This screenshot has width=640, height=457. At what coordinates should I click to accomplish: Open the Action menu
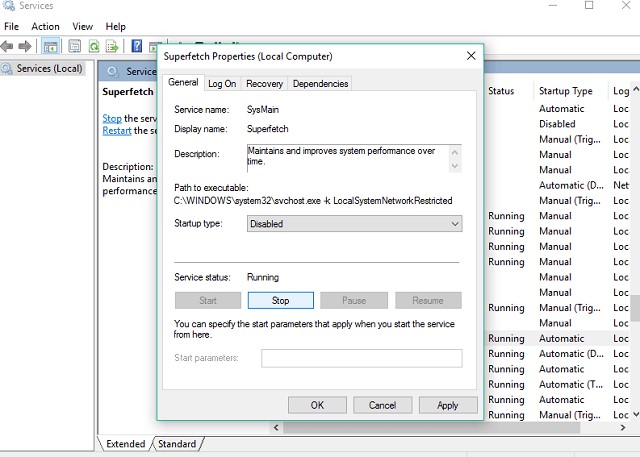pos(45,26)
